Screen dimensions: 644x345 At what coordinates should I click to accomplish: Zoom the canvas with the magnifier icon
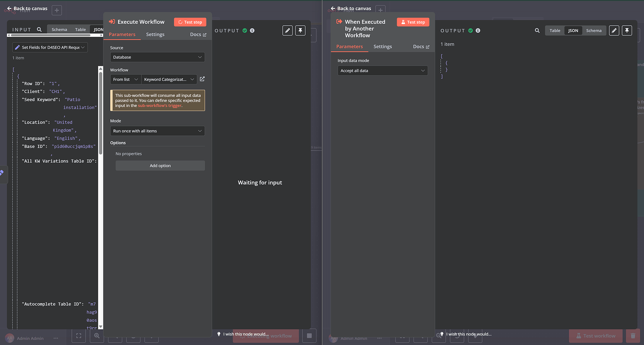coord(97,336)
